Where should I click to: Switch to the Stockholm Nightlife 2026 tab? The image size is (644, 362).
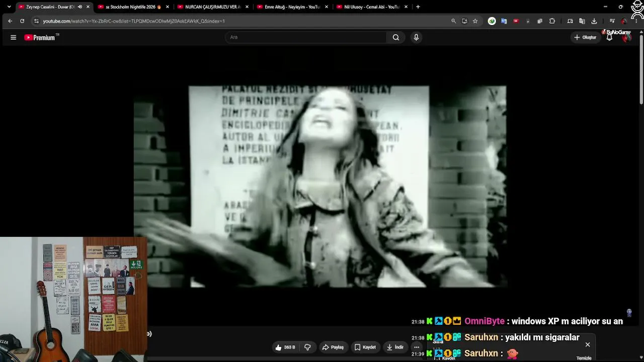tap(134, 7)
